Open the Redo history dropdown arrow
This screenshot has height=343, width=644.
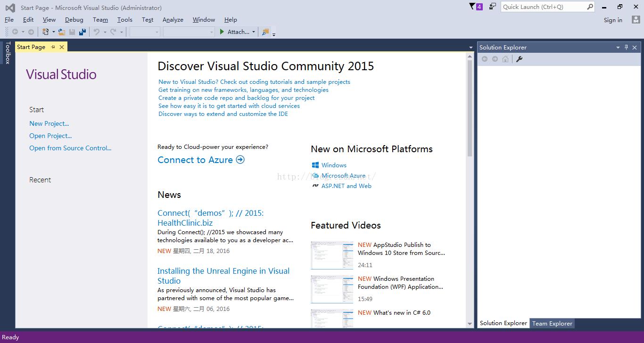point(121,32)
